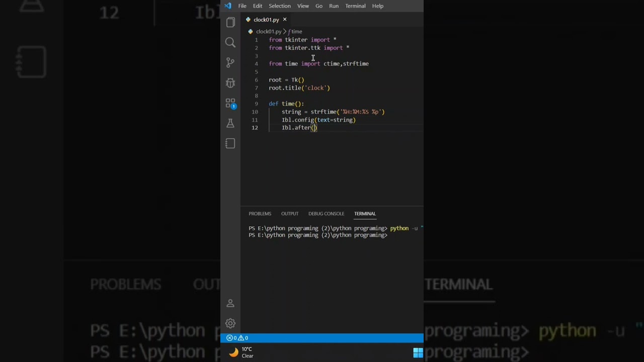Click 'root = Tk()' on line 6
Viewport: 644px width, 362px height.
coord(286,80)
